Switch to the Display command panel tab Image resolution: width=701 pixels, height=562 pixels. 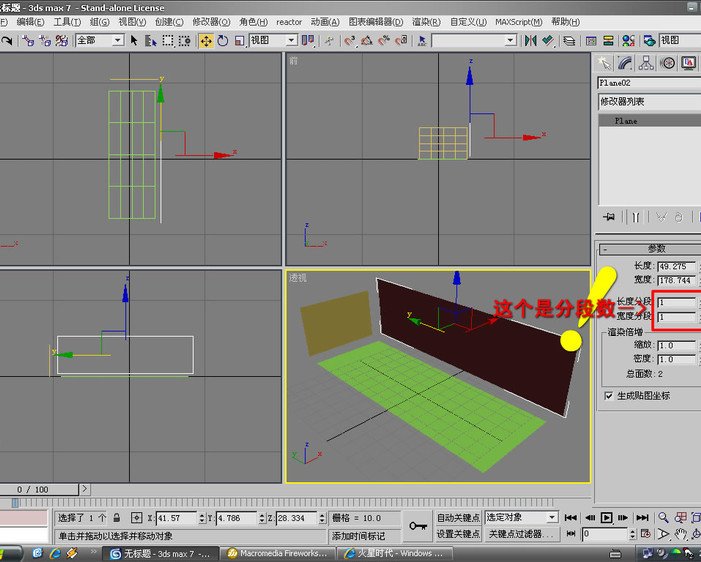tap(688, 63)
